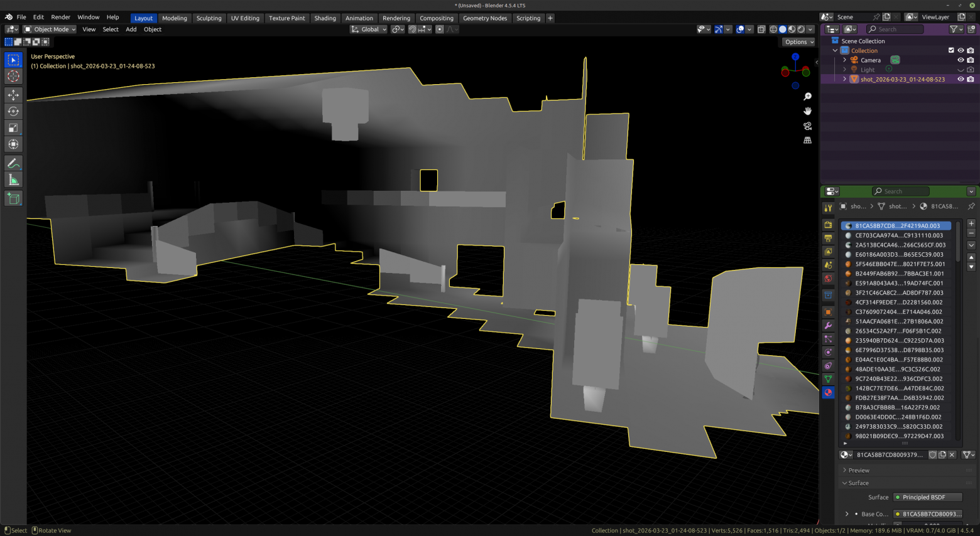Click the Options button in viewport
The image size is (980, 536).
pyautogui.click(x=798, y=42)
